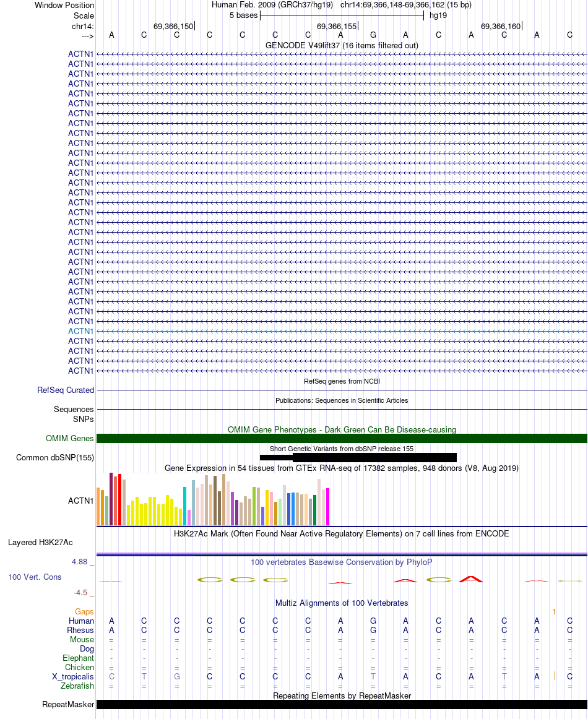
Task: Click the Common dbSNP(155) label
Action: click(55, 458)
